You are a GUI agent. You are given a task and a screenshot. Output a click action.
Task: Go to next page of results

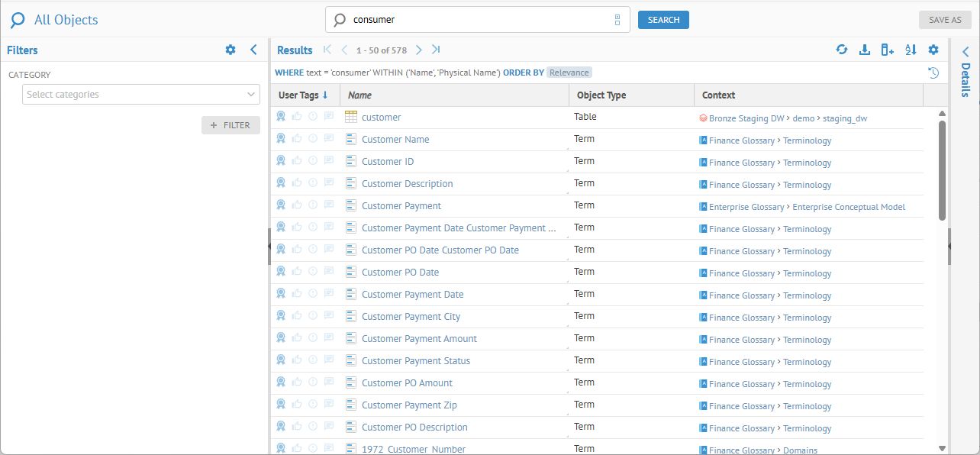point(419,50)
